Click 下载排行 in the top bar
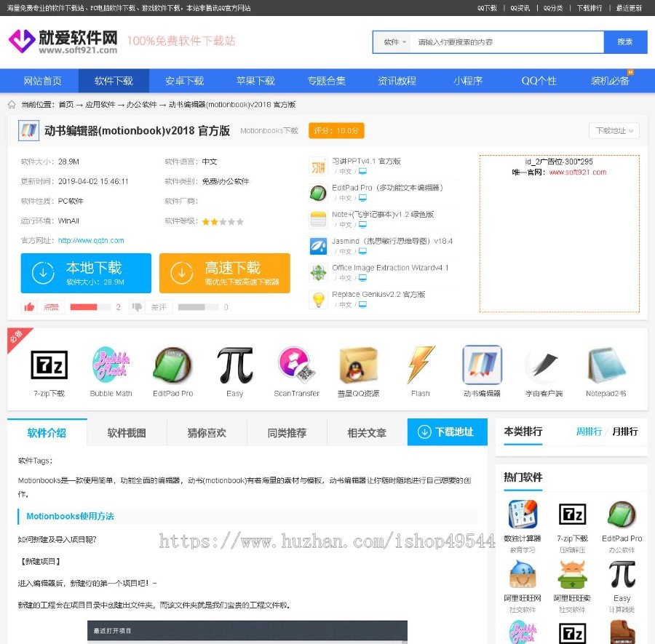Viewport: 655px width, 644px height. [589, 8]
